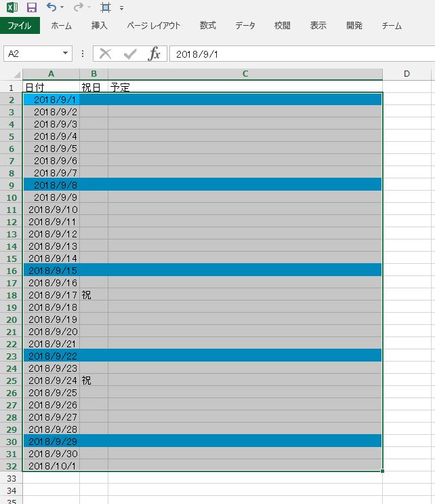Select row 9 header

(12, 185)
